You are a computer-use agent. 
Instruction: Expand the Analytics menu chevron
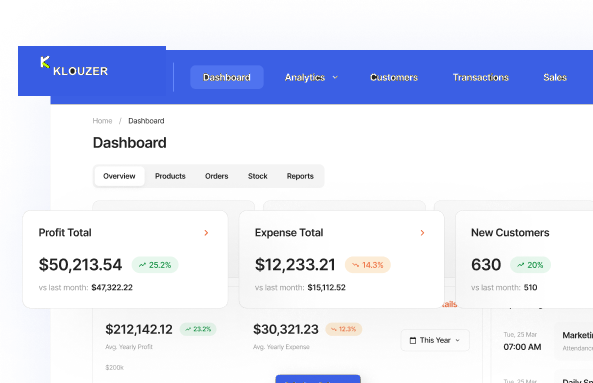(x=335, y=78)
